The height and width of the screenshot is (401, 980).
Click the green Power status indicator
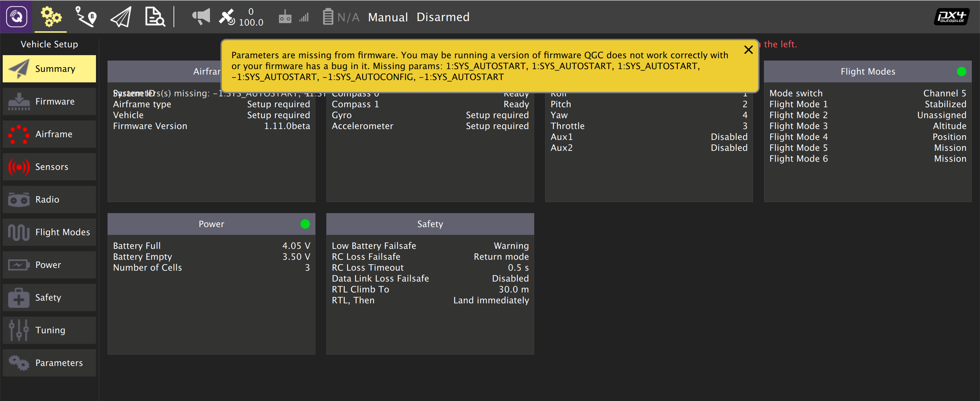(305, 224)
